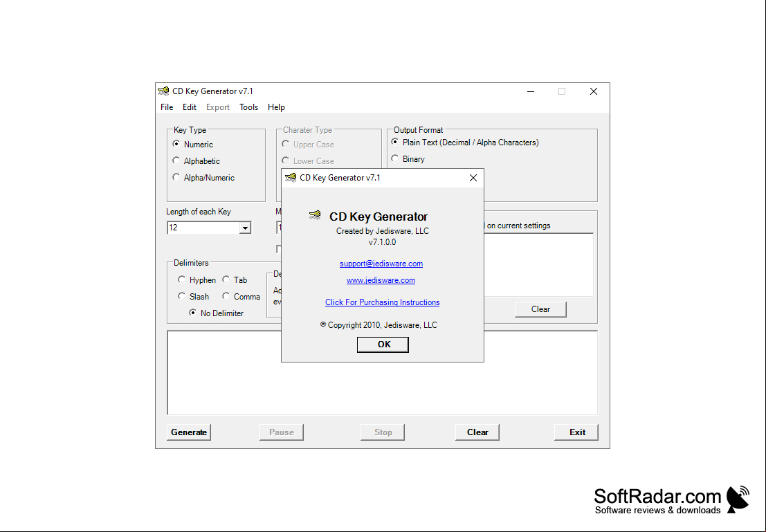
Task: Click the v7.1.0.0 version text
Action: pyautogui.click(x=383, y=242)
